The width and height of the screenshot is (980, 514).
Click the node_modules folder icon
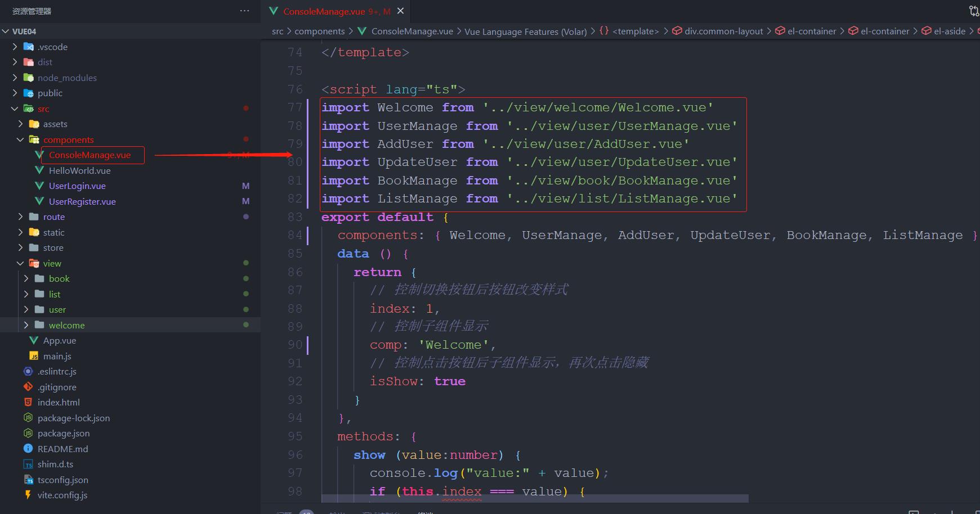(28, 78)
